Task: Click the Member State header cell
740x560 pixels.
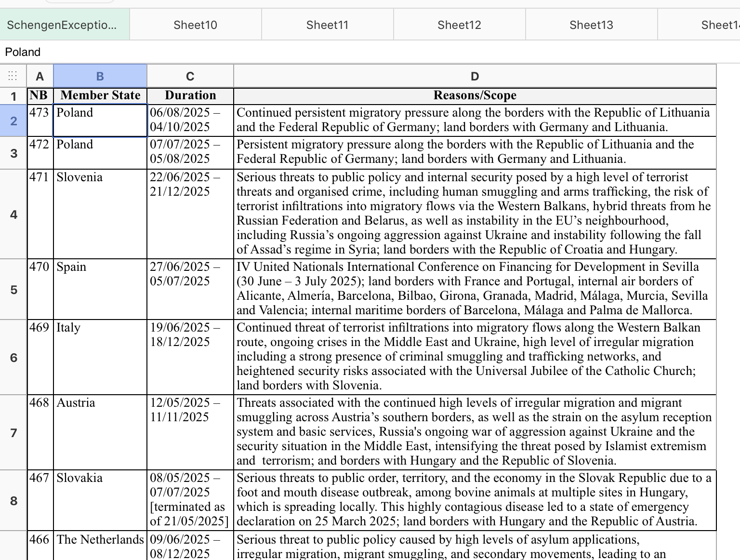Action: point(100,96)
